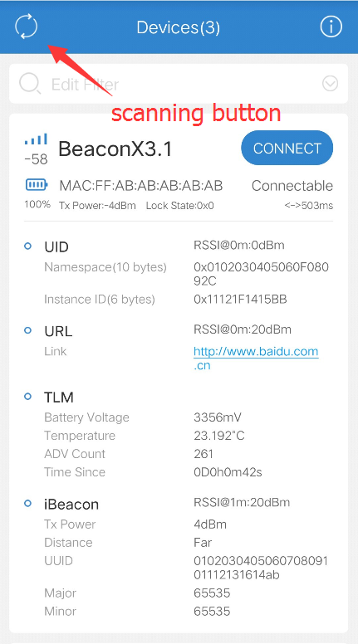
Task: Tap the scanning refresh icon
Action: (x=26, y=27)
